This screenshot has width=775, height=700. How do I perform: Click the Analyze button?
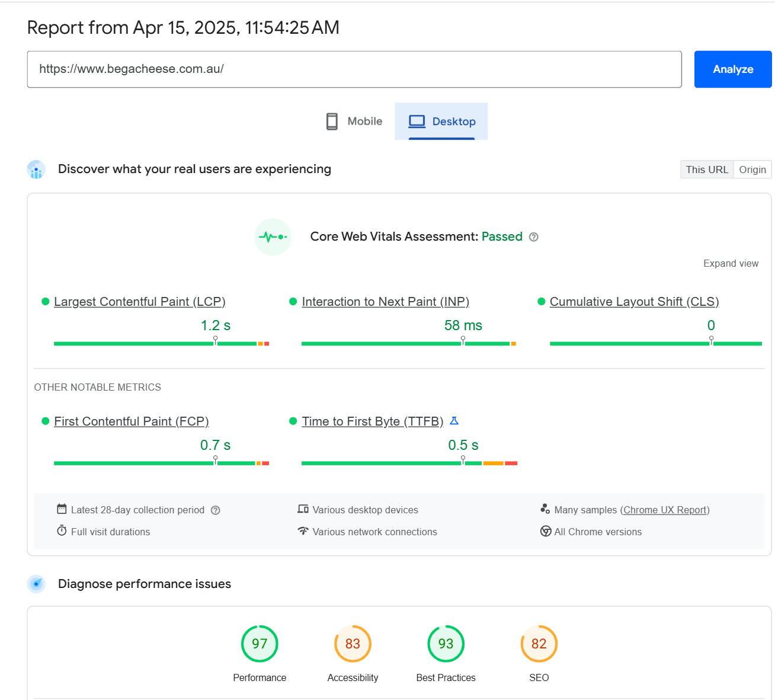click(733, 69)
